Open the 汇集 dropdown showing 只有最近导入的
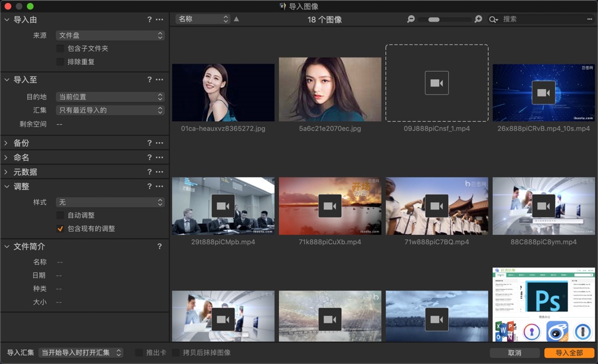The width and height of the screenshot is (598, 364). (110, 110)
